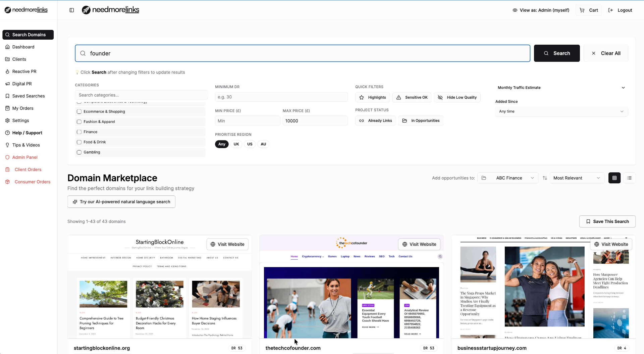This screenshot has width=644, height=354.
Task: Check the Ecommerce & Shopping category
Action: tap(79, 112)
